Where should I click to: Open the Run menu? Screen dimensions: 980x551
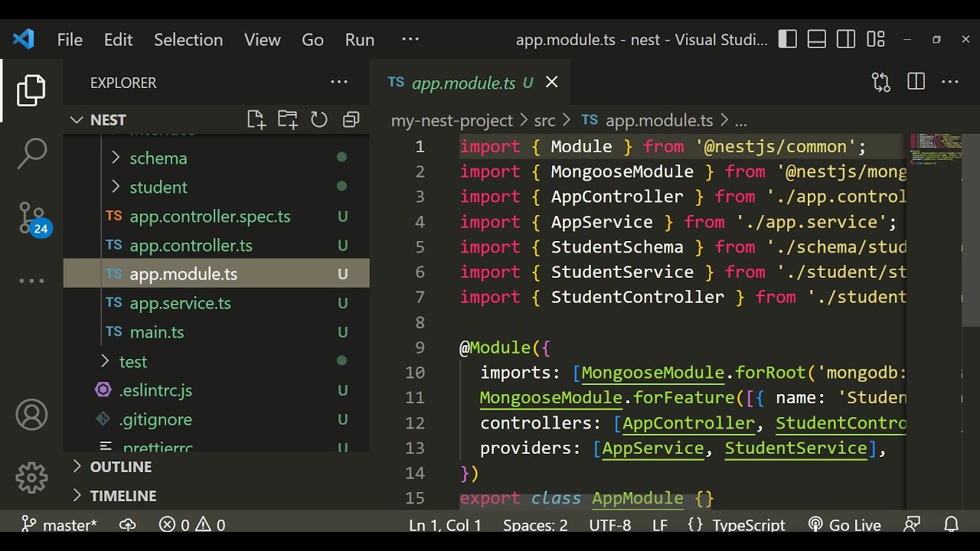(359, 40)
